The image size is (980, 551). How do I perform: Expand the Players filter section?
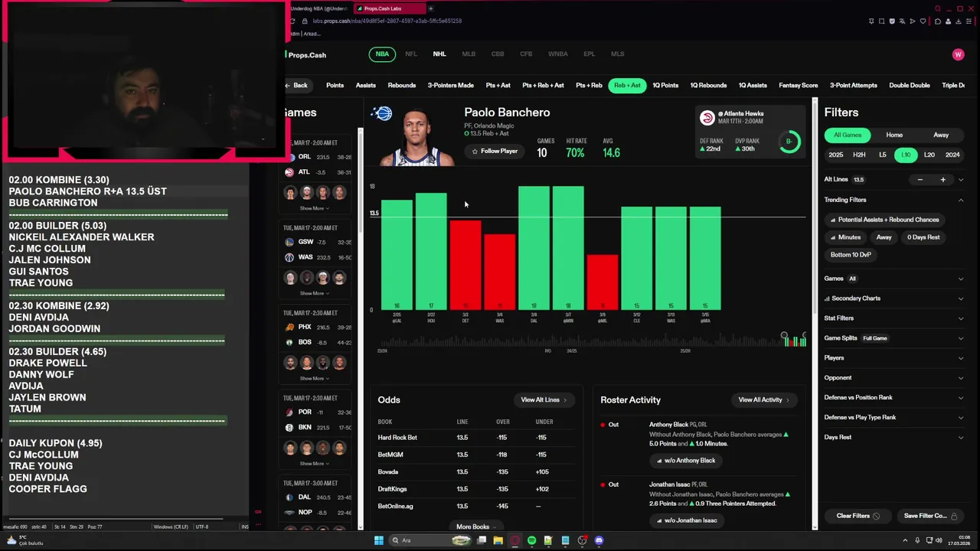coord(893,358)
